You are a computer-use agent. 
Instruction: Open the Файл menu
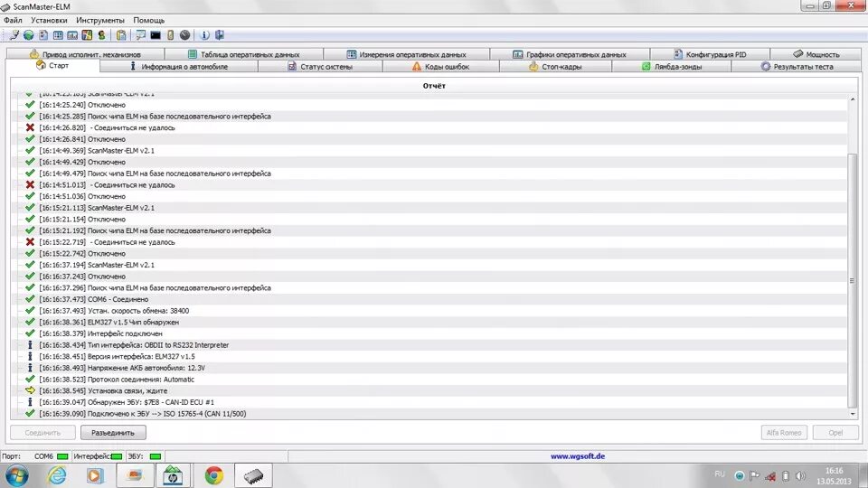tap(13, 20)
